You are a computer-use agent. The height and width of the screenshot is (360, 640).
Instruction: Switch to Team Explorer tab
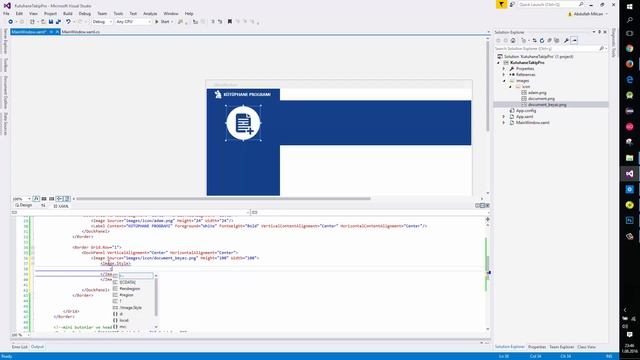click(562, 347)
